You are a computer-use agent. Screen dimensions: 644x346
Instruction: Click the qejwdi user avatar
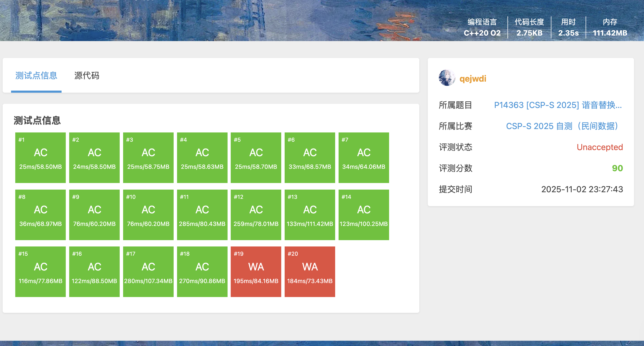[x=447, y=78]
